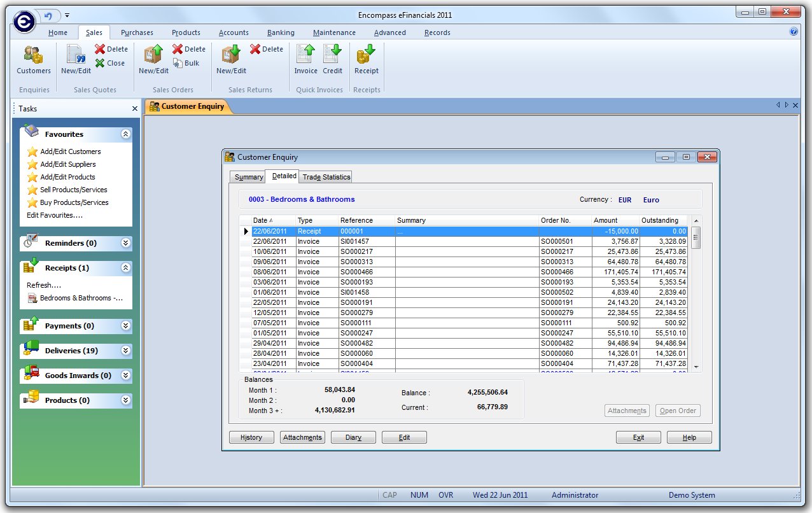Open the Maintenance ribbon tab
Viewport: 812px width, 513px height.
tap(334, 32)
